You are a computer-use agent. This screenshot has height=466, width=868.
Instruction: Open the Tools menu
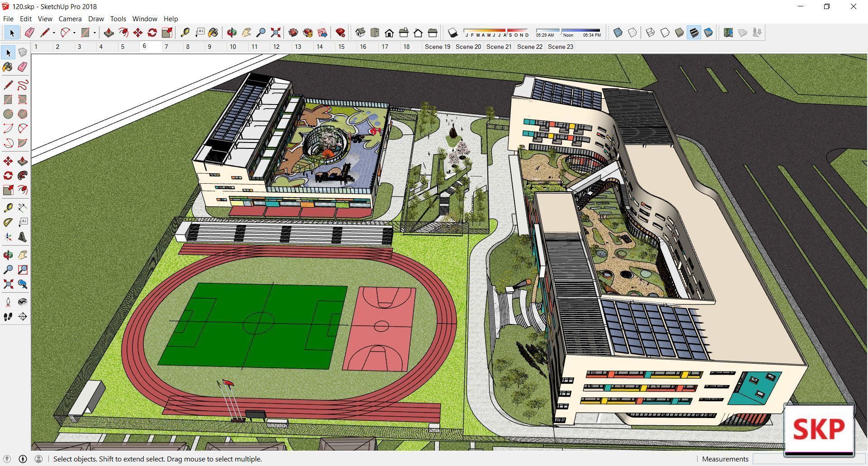pyautogui.click(x=118, y=19)
